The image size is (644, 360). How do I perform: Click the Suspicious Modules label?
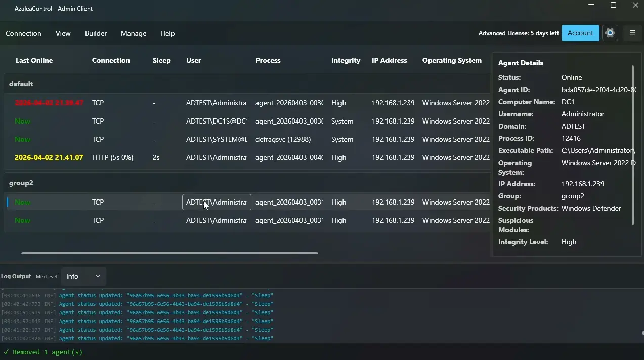coord(516,225)
